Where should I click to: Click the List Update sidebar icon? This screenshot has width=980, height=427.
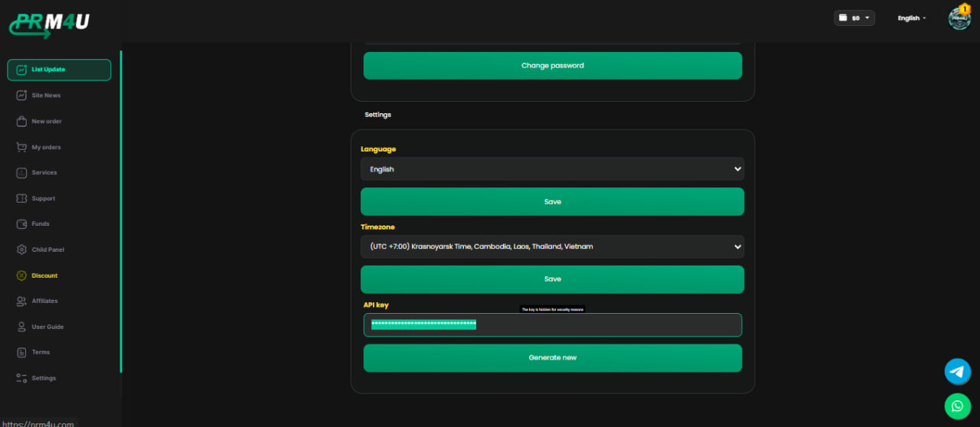pyautogui.click(x=21, y=70)
